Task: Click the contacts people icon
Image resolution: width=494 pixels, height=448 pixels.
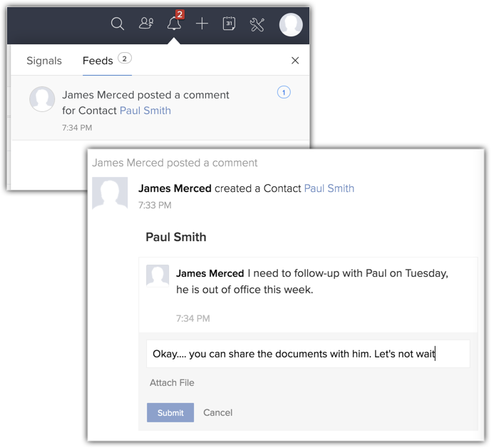Action: (x=146, y=24)
